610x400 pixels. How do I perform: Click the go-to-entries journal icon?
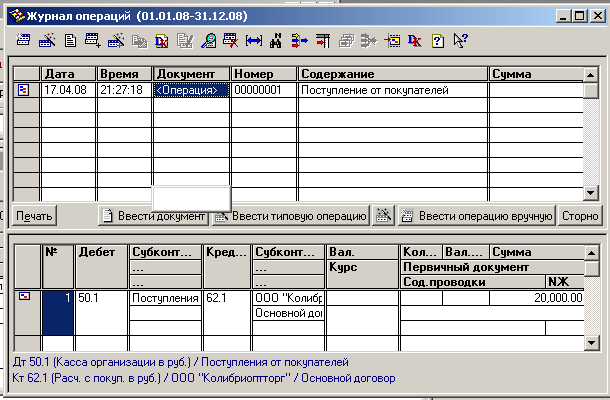392,40
